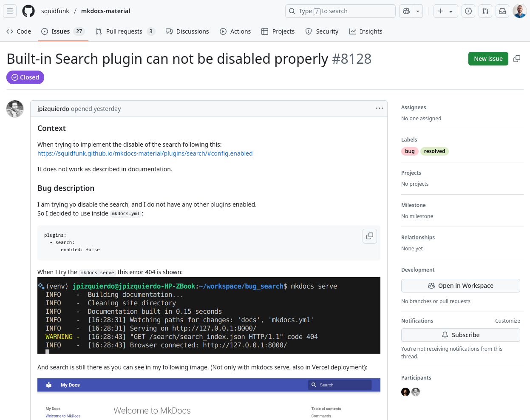The height and width of the screenshot is (420, 530).
Task: Click Open in Workspace button
Action: click(x=460, y=286)
